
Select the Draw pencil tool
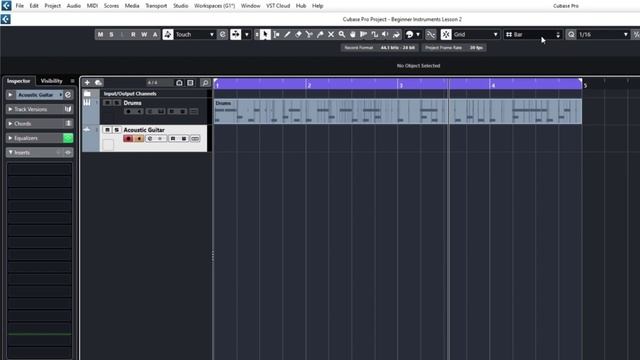(x=287, y=35)
